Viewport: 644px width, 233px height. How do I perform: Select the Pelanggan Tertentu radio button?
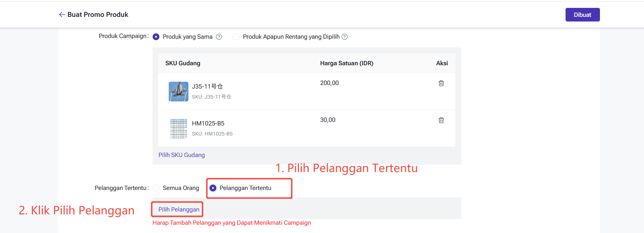213,188
